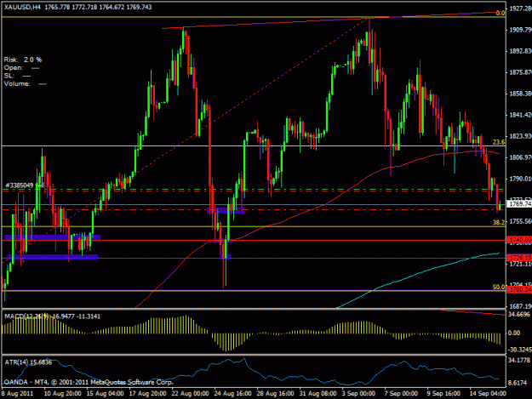Viewport: 532px width, 399px height.
Task: Click the 22 Aug 00:00 time label
Action: click(x=190, y=394)
